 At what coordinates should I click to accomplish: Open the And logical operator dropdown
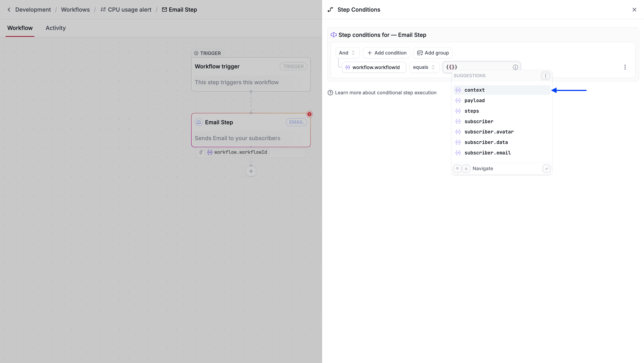coord(347,53)
